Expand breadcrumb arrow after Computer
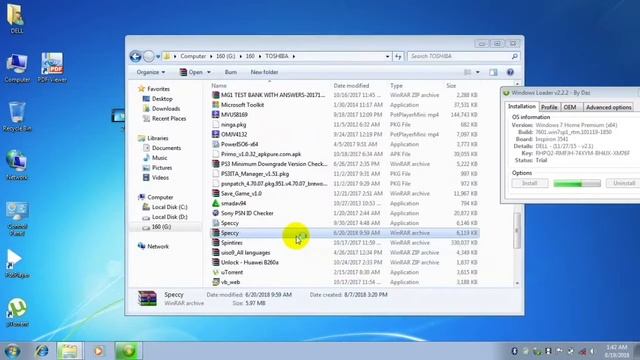This screenshot has height=360, width=640. [x=211, y=56]
